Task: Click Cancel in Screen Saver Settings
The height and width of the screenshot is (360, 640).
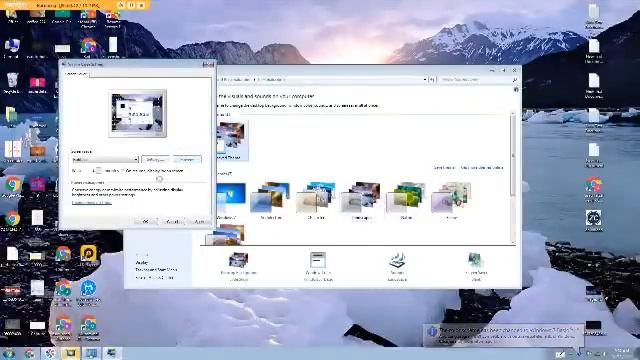Action: coord(173,221)
